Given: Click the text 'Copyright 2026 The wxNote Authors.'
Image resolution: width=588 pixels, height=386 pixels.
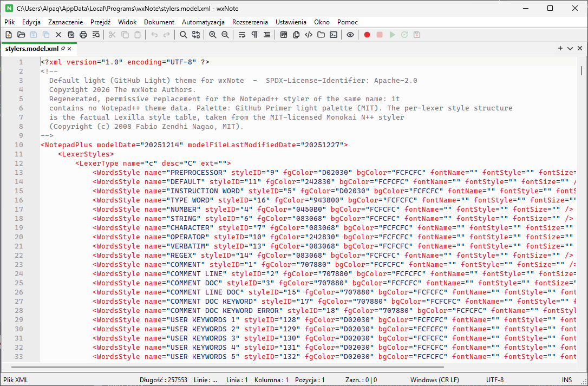Looking at the screenshot, I should click(122, 90).
